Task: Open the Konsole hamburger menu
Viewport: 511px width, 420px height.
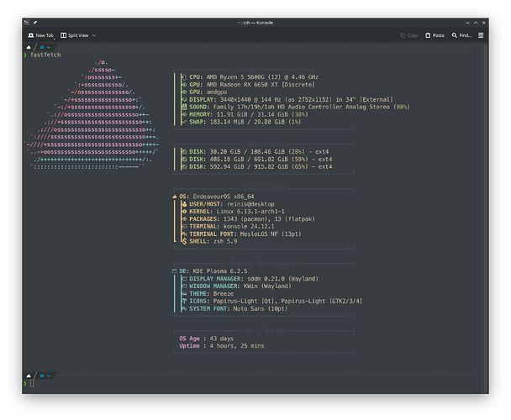Action: pyautogui.click(x=480, y=36)
